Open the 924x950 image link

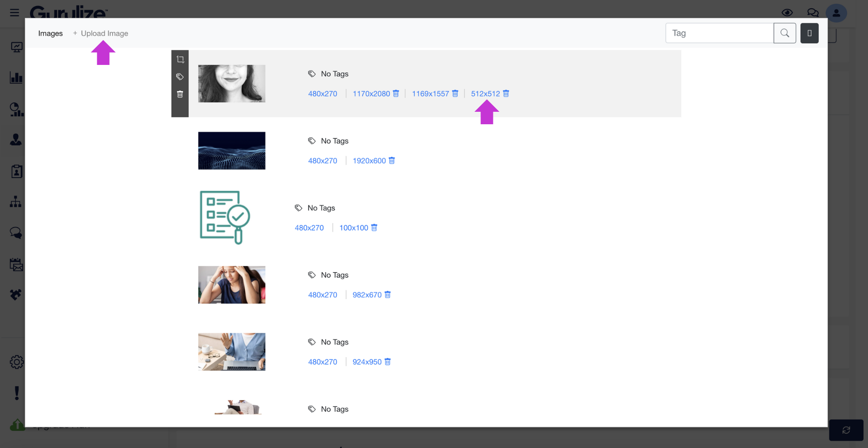pos(367,362)
